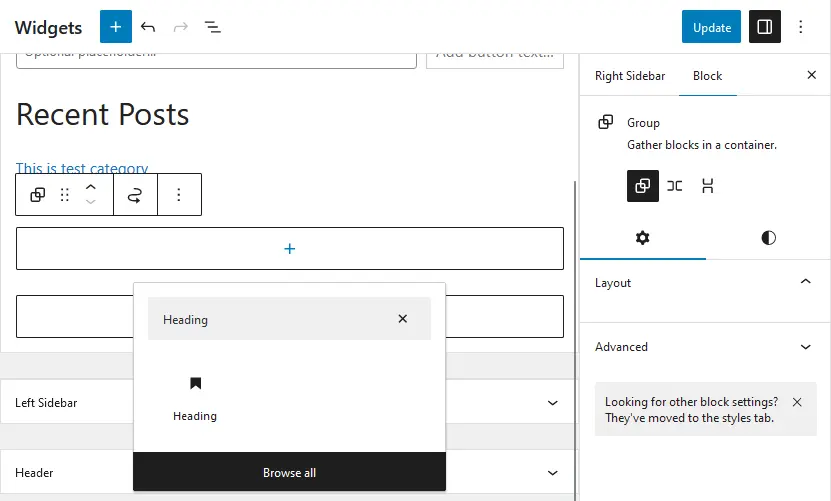Viewport: 831px width, 501px height.
Task: Expand the Left Sidebar widget area
Action: click(x=552, y=403)
